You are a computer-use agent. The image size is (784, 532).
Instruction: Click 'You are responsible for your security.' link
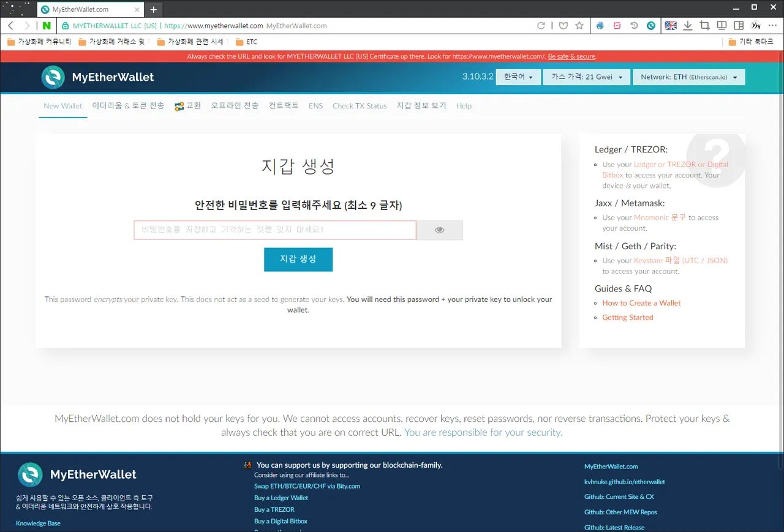[x=483, y=432]
